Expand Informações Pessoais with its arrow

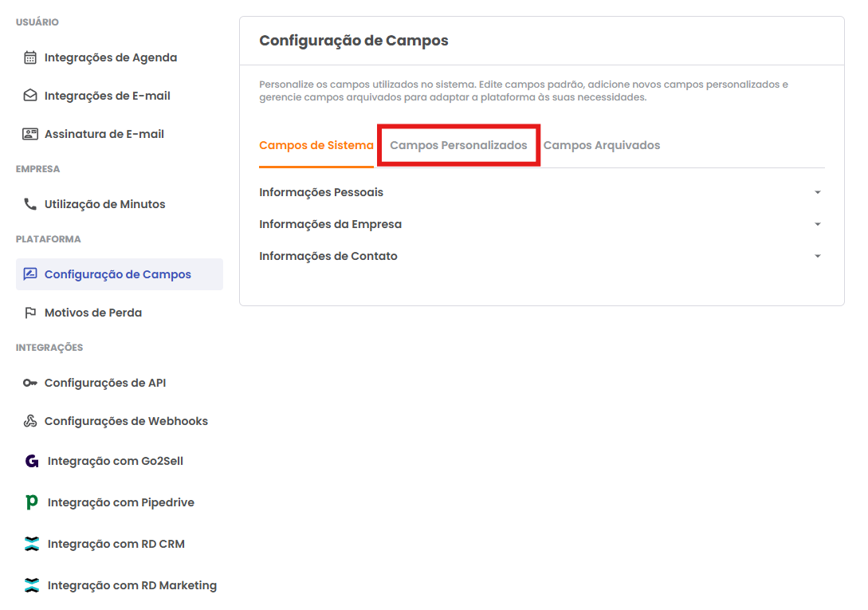tap(817, 192)
